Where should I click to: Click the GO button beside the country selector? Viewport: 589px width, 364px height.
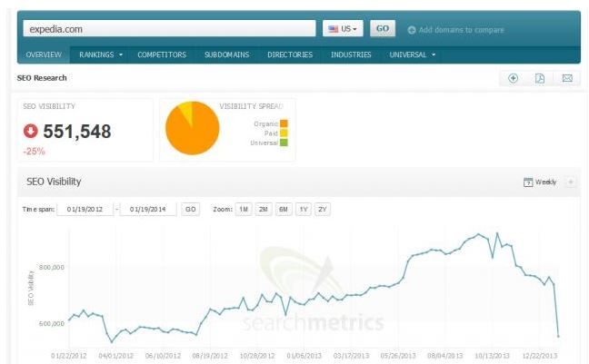383,28
